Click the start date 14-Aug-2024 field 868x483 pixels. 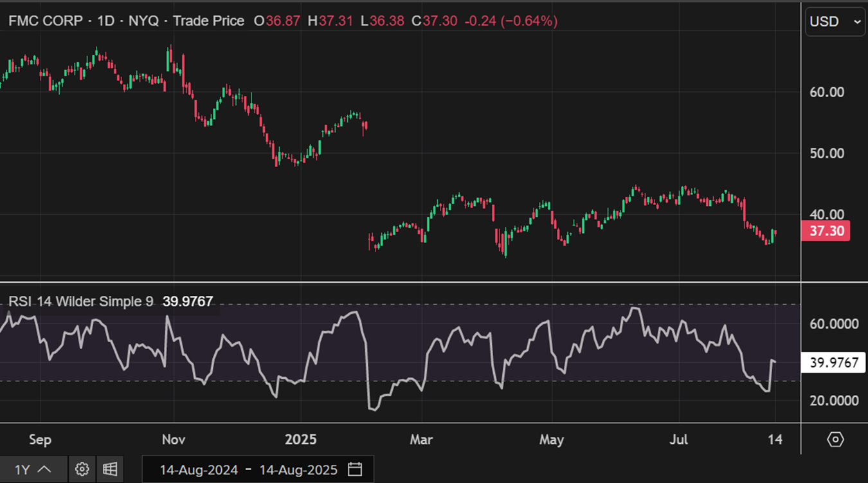point(199,469)
